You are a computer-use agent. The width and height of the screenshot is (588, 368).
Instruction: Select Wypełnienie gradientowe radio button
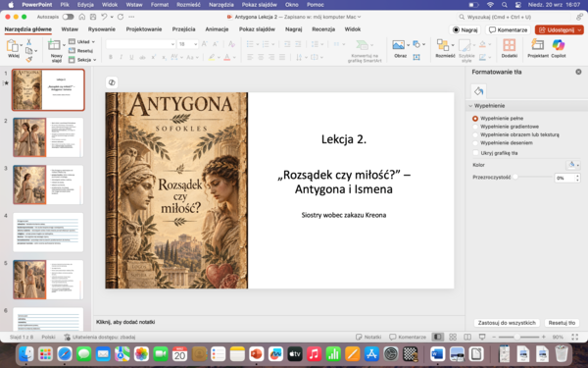coord(475,127)
